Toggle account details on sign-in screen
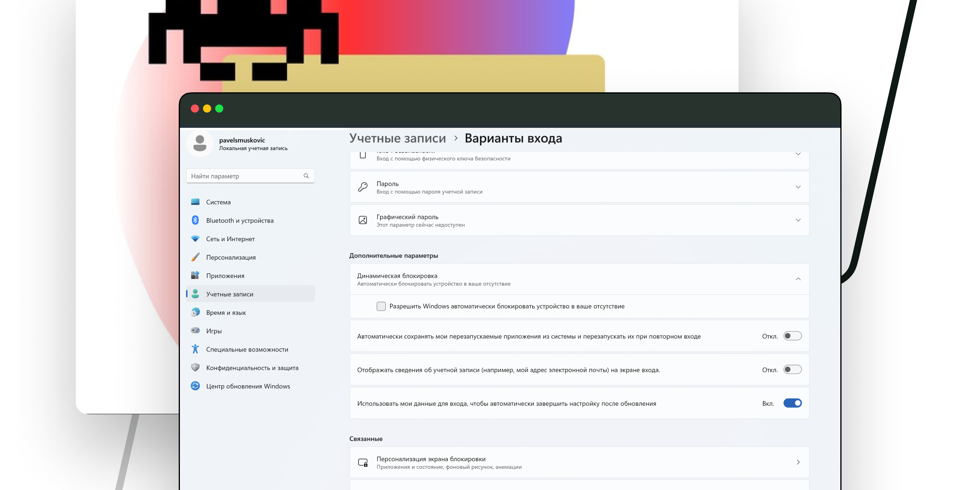 792,369
